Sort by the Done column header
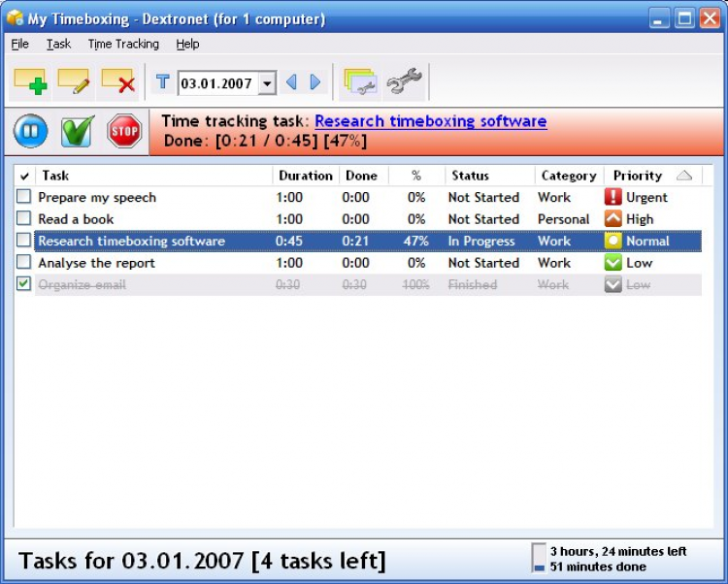This screenshot has width=728, height=584. 364,176
